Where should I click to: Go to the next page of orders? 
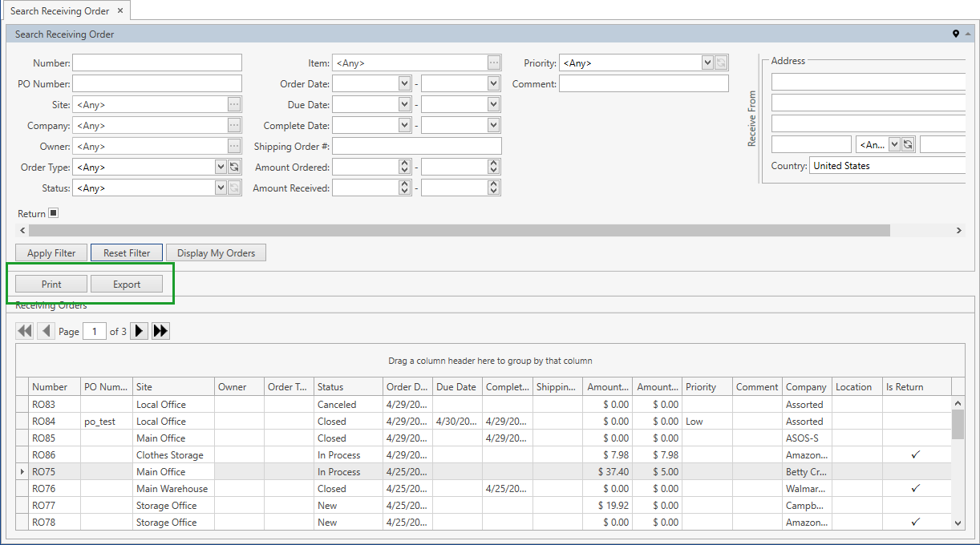click(138, 330)
